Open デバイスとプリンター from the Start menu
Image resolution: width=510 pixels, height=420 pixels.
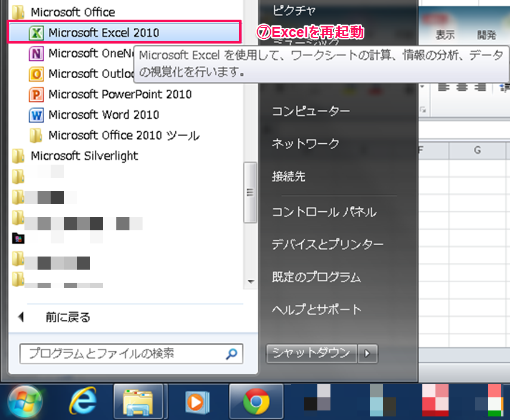[x=327, y=245]
